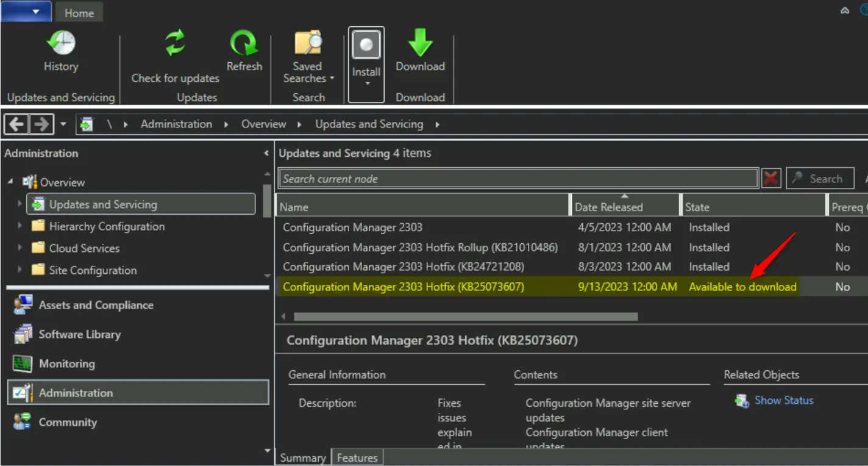Click the green Refresh icon
Viewport: 868px width, 466px height.
(244, 44)
